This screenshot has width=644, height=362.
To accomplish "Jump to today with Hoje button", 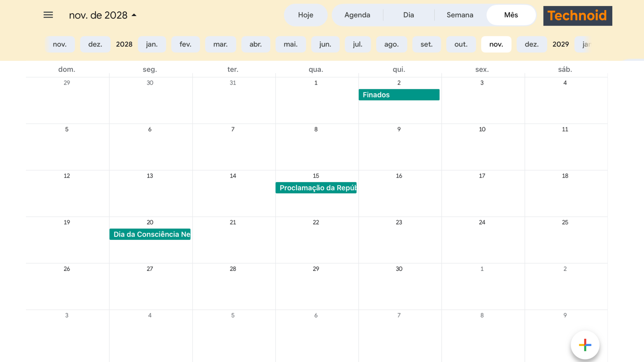I will click(305, 15).
